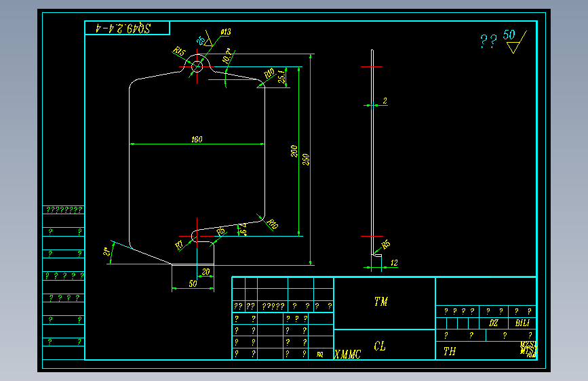
Task: Select the R10 label at the upper right corner
Action: [269, 73]
